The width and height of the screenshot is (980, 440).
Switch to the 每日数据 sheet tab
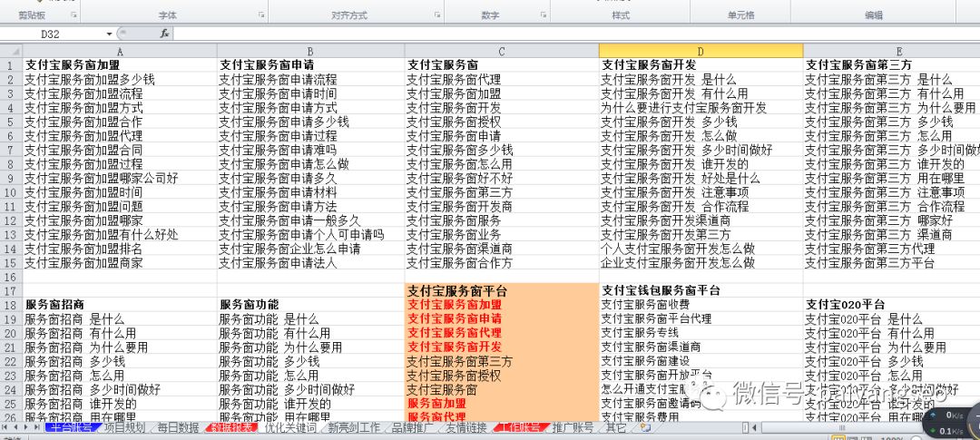coord(178,428)
